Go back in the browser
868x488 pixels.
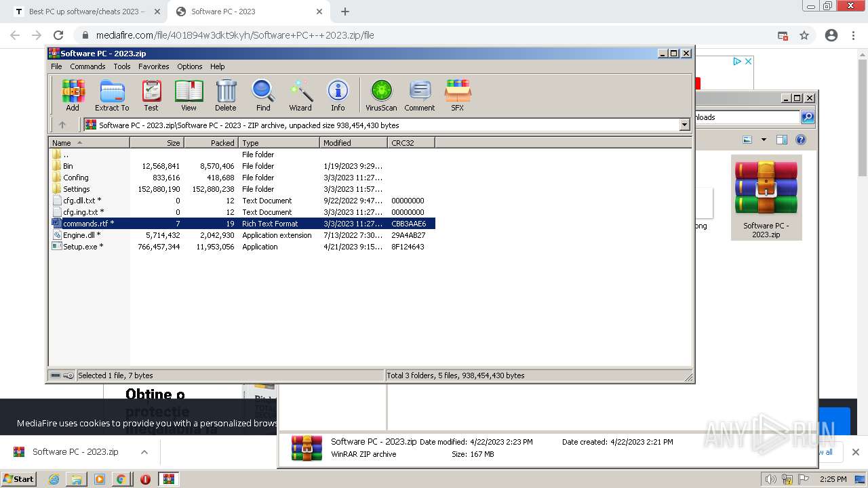coord(15,35)
